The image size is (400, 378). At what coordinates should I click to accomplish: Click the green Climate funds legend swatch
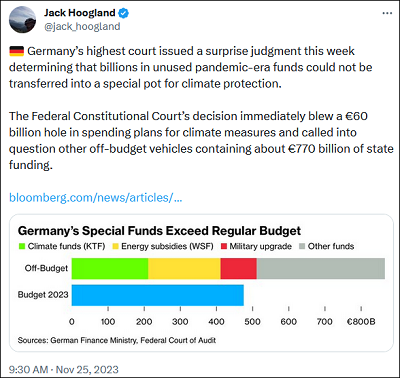click(22, 246)
